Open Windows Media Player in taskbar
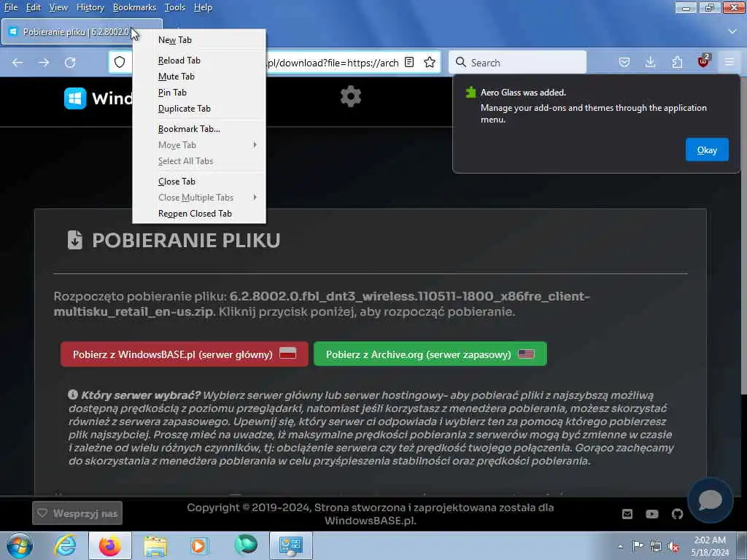 (198, 545)
